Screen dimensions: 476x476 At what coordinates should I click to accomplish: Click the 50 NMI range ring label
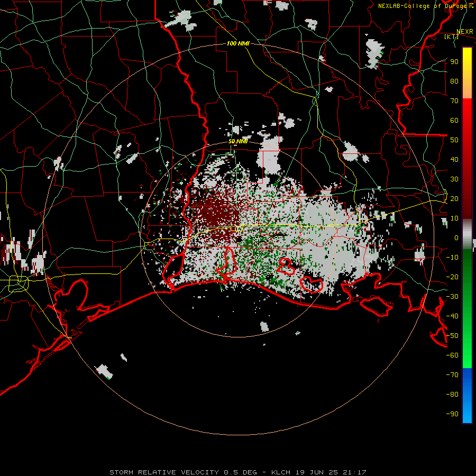[x=238, y=141]
